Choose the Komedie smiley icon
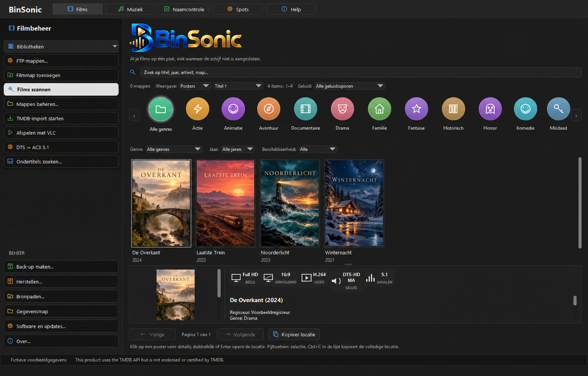 click(x=525, y=109)
